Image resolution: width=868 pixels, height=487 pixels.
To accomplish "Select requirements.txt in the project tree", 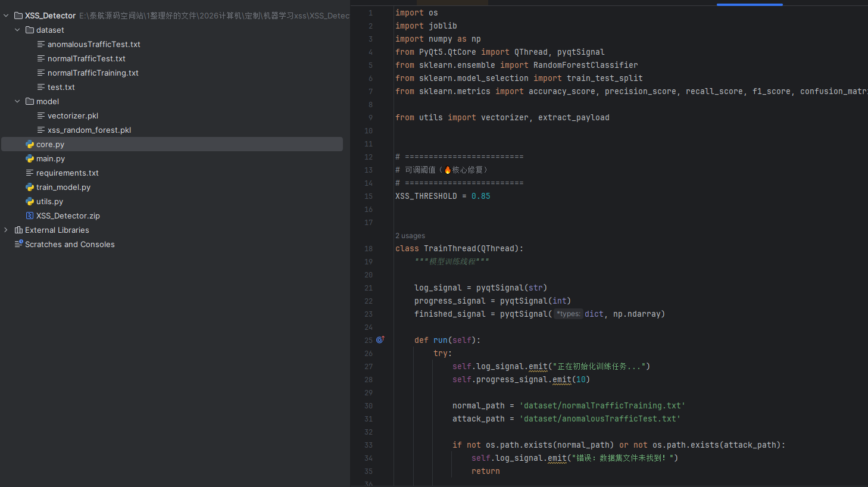I will (x=67, y=173).
